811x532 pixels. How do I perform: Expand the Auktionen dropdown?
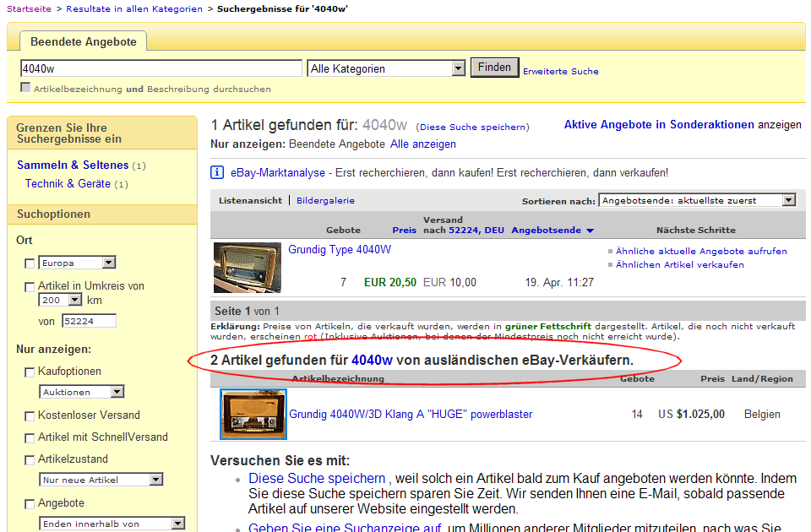coord(82,392)
